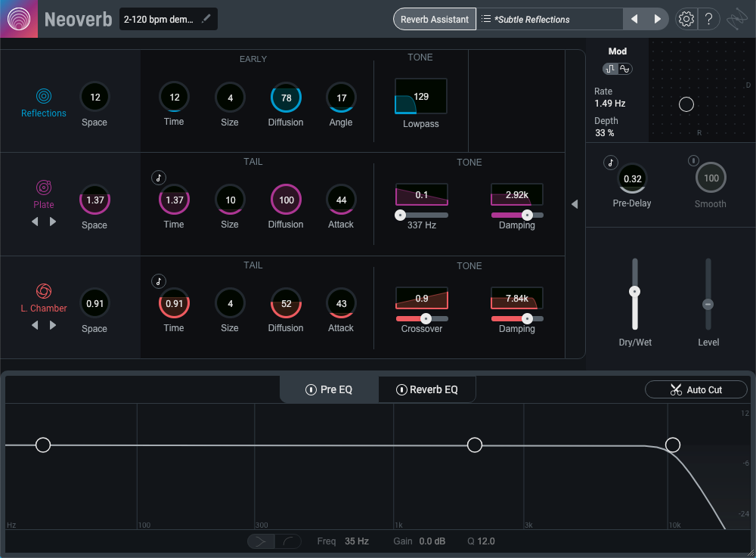Screen dimensions: 756x558
Task: Click the Neoverb logo icon
Action: (x=19, y=19)
